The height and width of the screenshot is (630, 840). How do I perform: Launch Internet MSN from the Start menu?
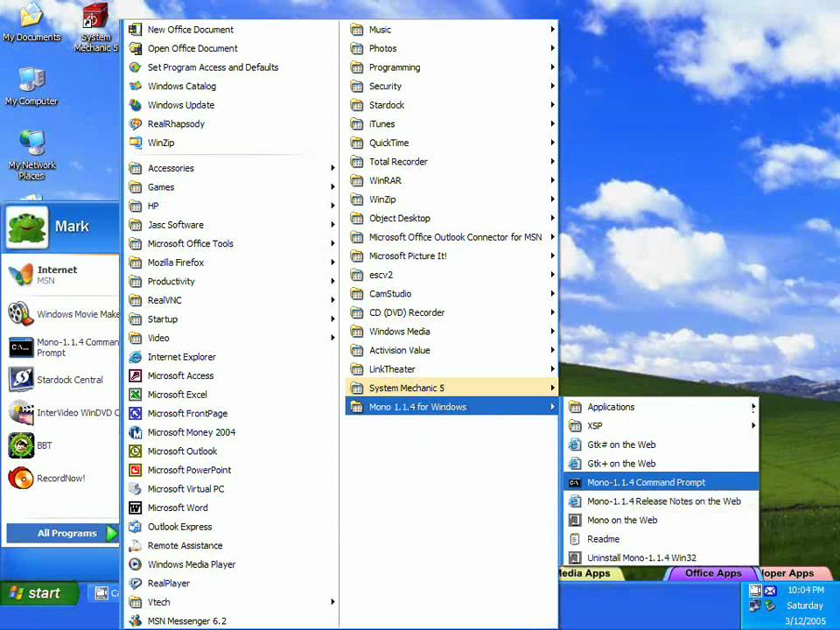coord(60,274)
